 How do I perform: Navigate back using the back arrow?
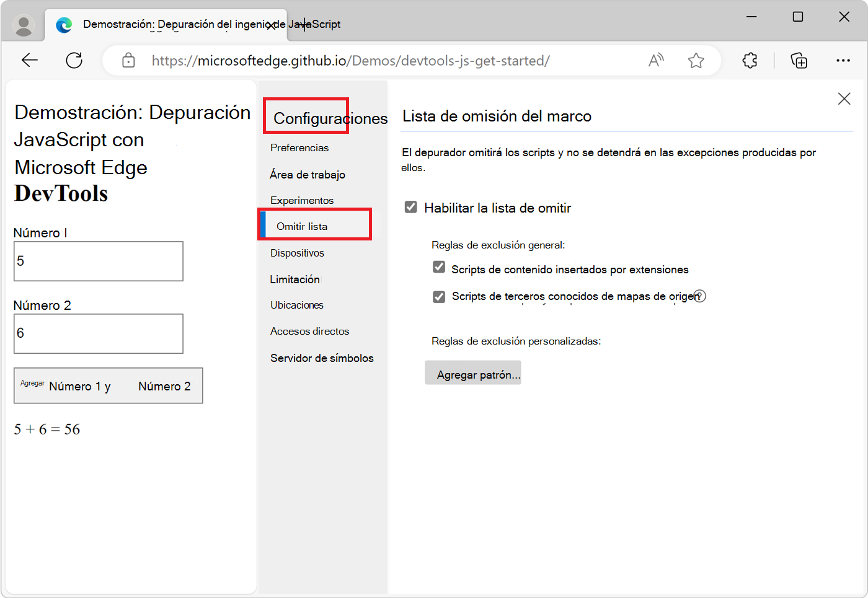click(x=29, y=60)
